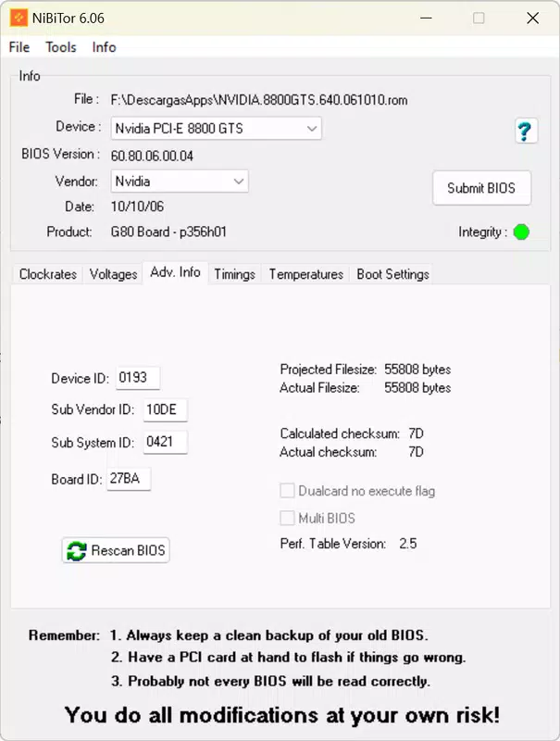The width and height of the screenshot is (560, 741).
Task: Click the Device ID field 0193
Action: point(138,378)
